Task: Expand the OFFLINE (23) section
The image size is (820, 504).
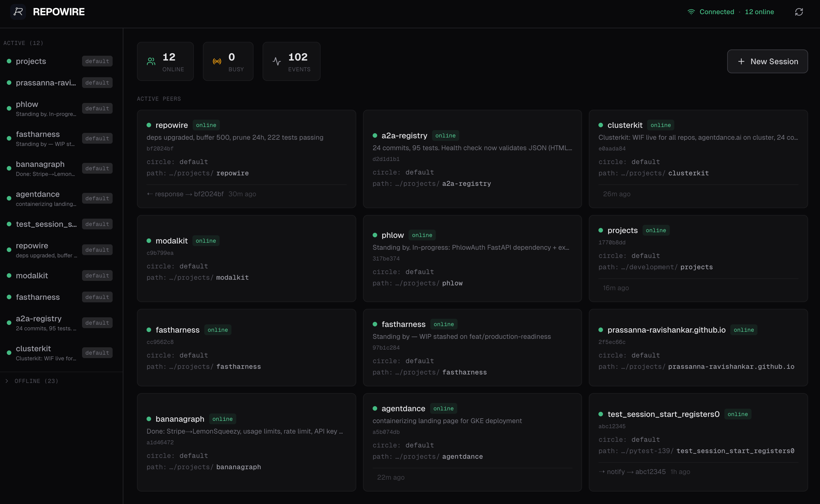Action: 32,381
